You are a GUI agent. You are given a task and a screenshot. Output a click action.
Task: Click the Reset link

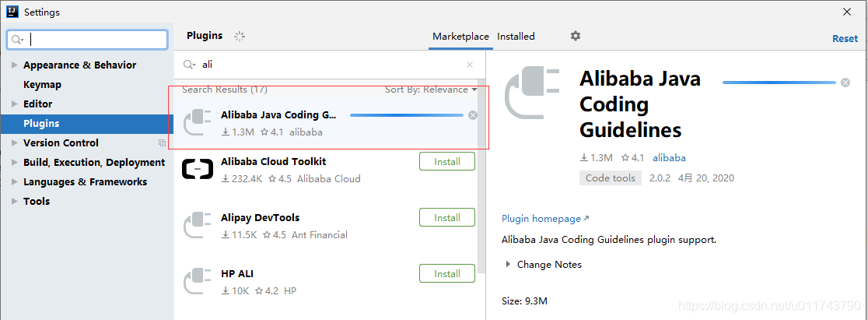845,38
